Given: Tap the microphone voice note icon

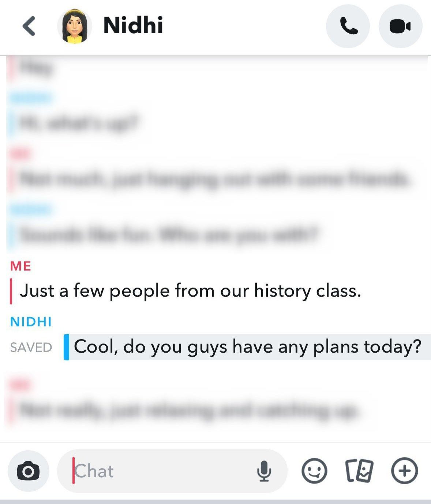Looking at the screenshot, I should tap(264, 471).
